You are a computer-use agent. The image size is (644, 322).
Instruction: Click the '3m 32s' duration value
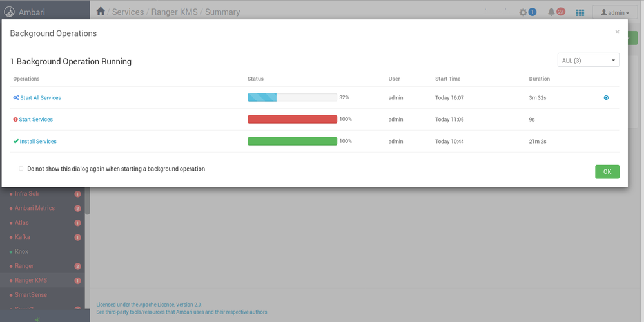tap(538, 98)
